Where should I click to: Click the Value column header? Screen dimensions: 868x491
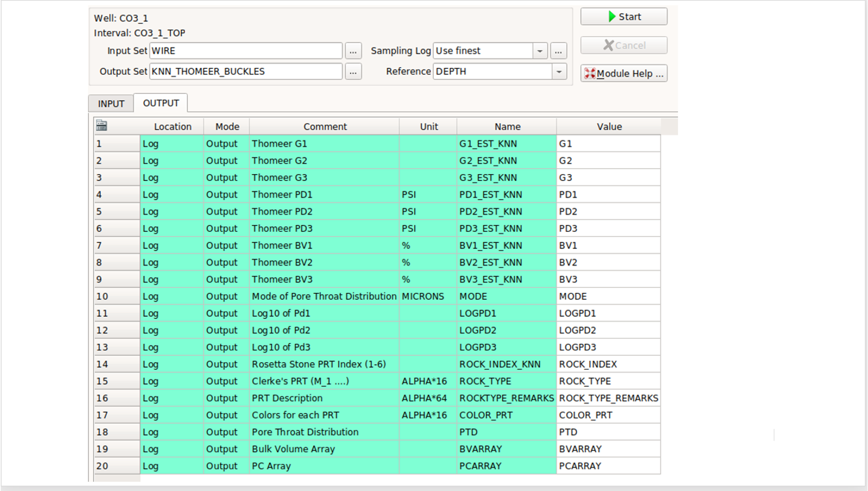point(609,127)
